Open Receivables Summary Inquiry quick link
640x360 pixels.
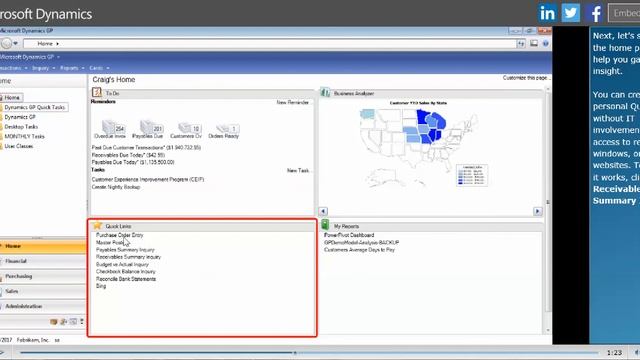129,257
